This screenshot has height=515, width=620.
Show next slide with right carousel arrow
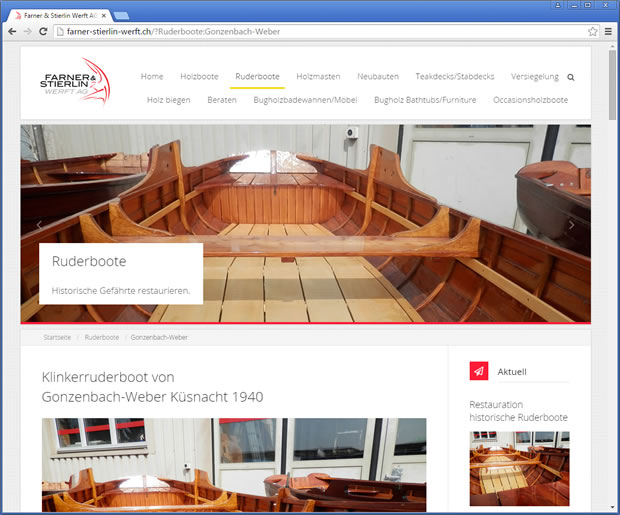pos(572,225)
